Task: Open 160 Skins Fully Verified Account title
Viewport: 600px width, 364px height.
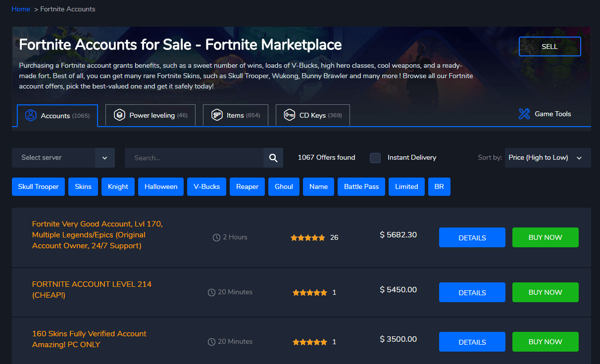Action: coord(89,339)
